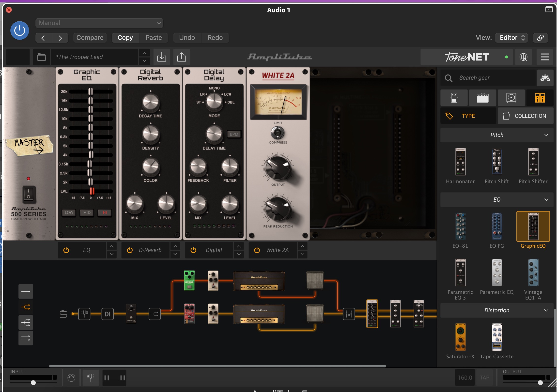Click the Compare button
The image size is (557, 392).
(x=90, y=38)
